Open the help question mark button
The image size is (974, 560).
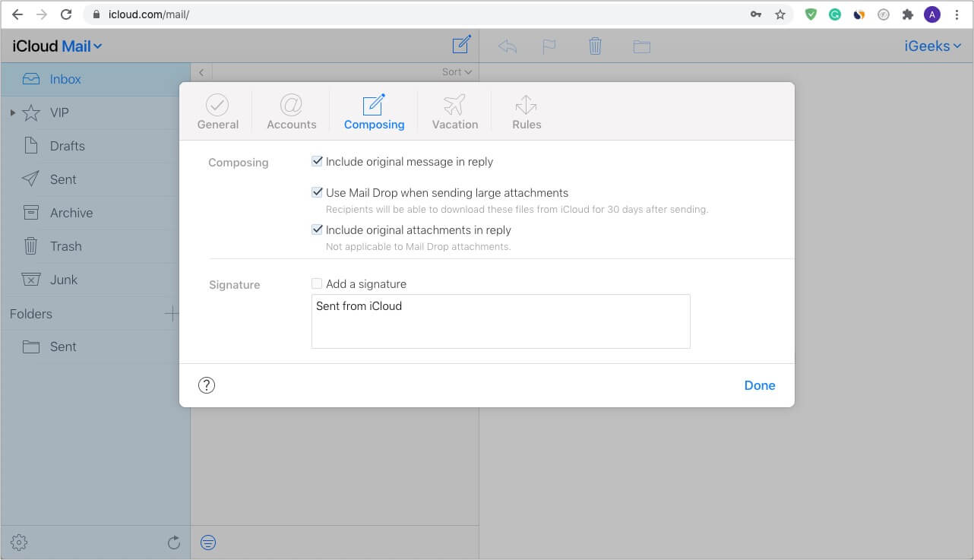click(x=207, y=385)
